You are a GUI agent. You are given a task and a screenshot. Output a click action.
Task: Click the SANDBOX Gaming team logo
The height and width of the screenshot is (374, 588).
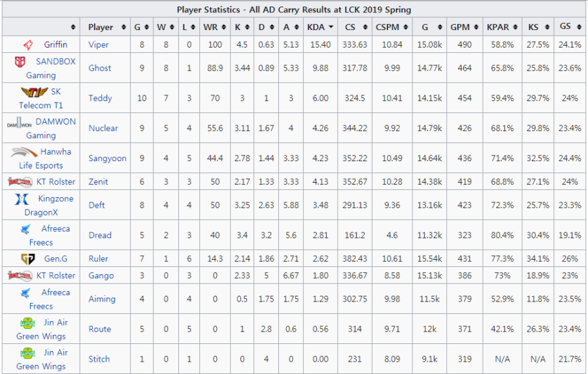(x=20, y=61)
